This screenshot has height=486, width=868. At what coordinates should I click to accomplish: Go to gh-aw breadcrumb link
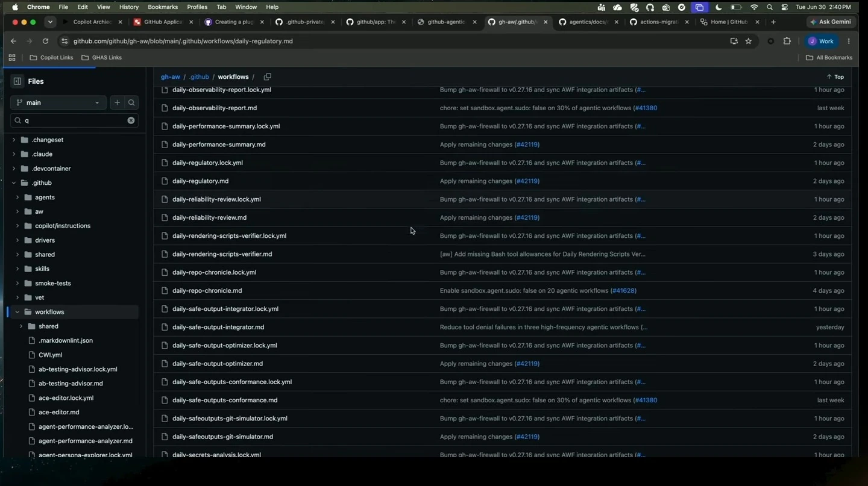point(171,77)
